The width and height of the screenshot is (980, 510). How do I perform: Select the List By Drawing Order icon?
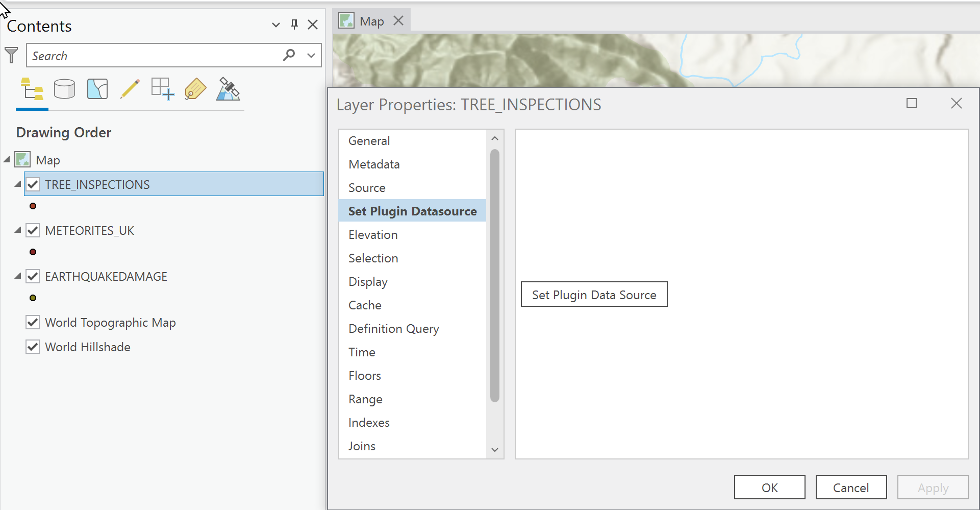(32, 88)
